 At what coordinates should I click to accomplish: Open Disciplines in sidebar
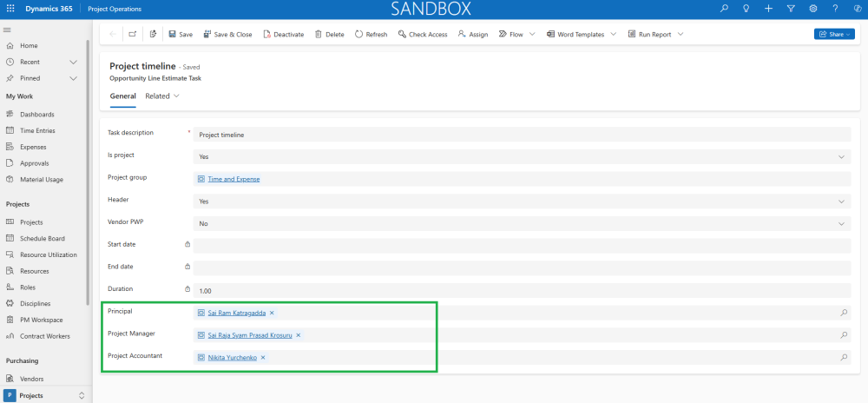[x=35, y=304]
